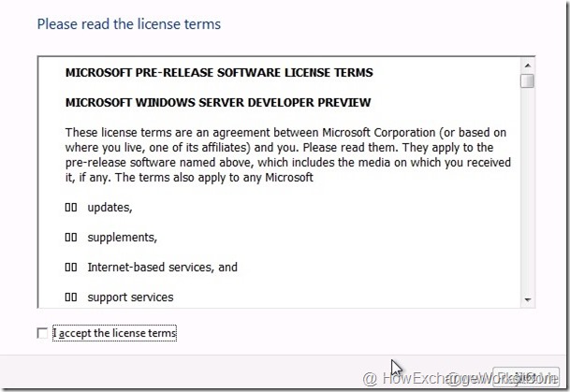This screenshot has width=570, height=392.
Task: Click the "supplements," list item
Action: [122, 237]
